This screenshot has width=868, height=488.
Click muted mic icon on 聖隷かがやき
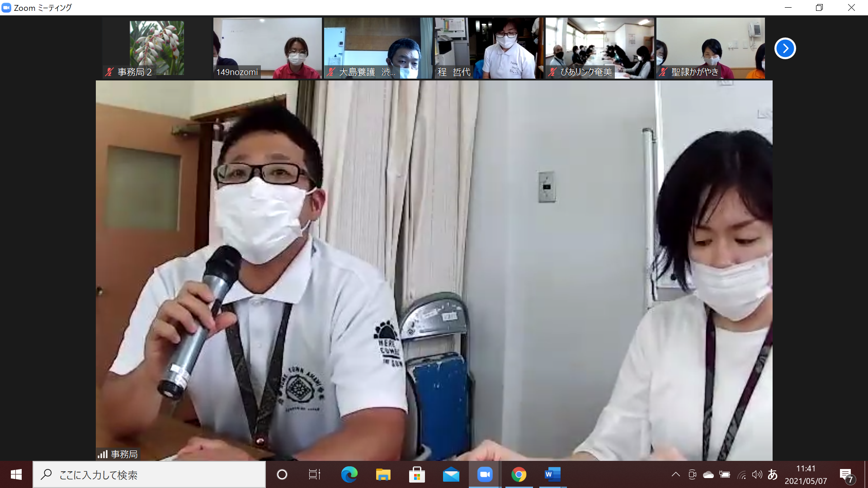663,72
